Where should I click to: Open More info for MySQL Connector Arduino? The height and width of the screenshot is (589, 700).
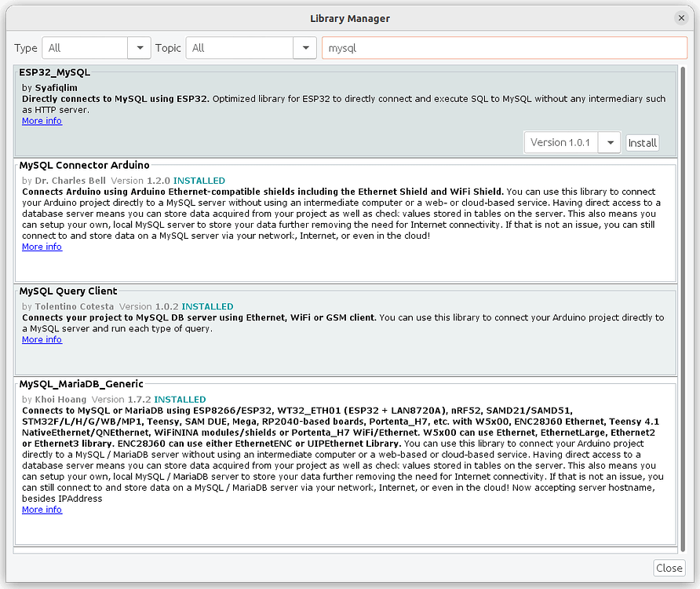point(42,247)
